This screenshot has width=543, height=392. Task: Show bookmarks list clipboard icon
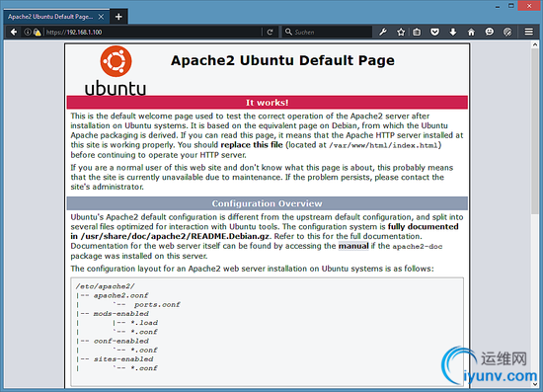(417, 33)
